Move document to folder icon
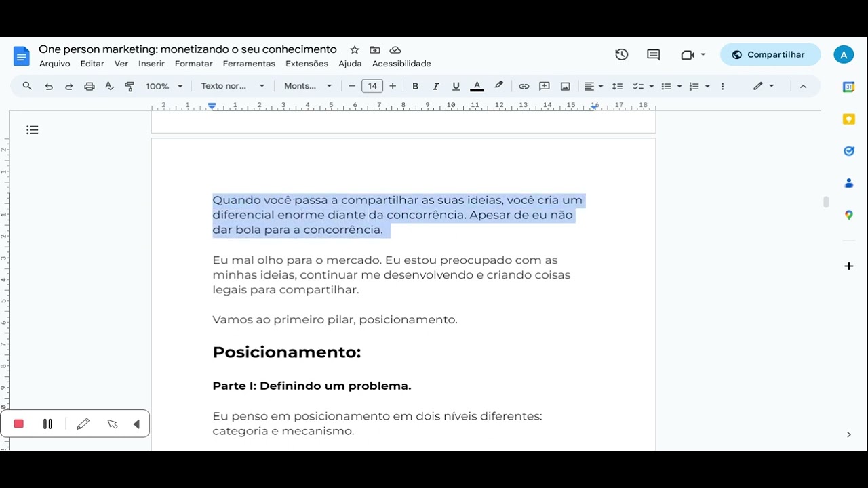The width and height of the screenshot is (868, 488). click(375, 49)
